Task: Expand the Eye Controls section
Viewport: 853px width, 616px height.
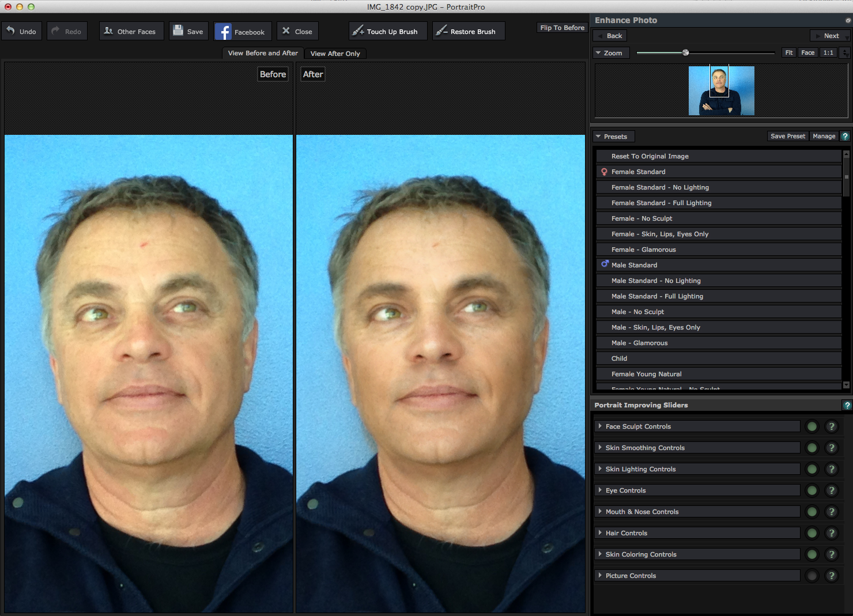Action: click(697, 490)
